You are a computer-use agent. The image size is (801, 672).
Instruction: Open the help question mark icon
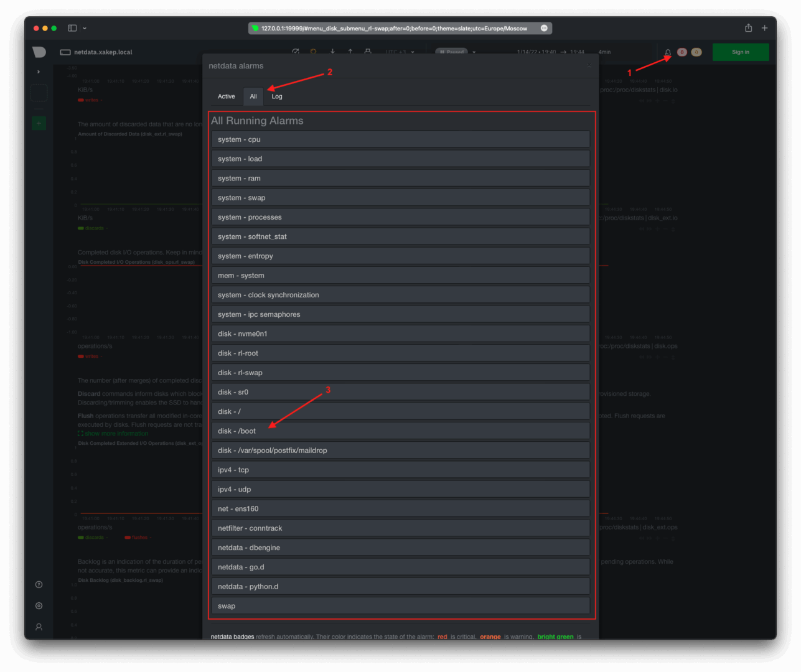pos(39,584)
